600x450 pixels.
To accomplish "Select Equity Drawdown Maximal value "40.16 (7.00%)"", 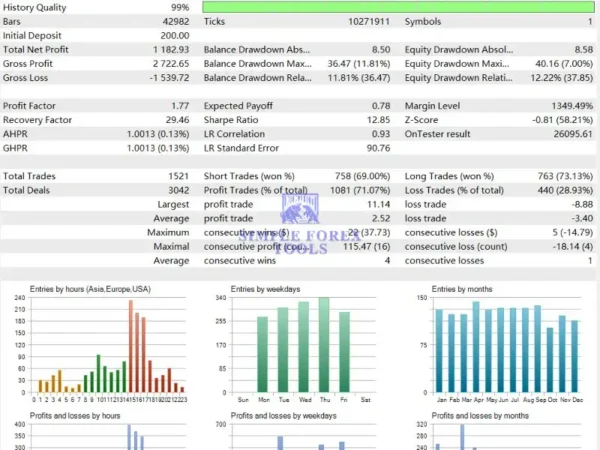I will [x=564, y=64].
